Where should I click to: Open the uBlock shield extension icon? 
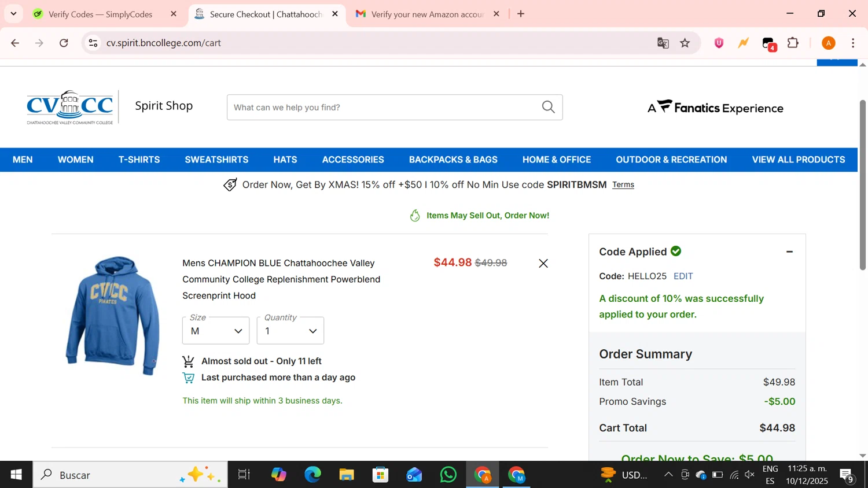coord(719,43)
